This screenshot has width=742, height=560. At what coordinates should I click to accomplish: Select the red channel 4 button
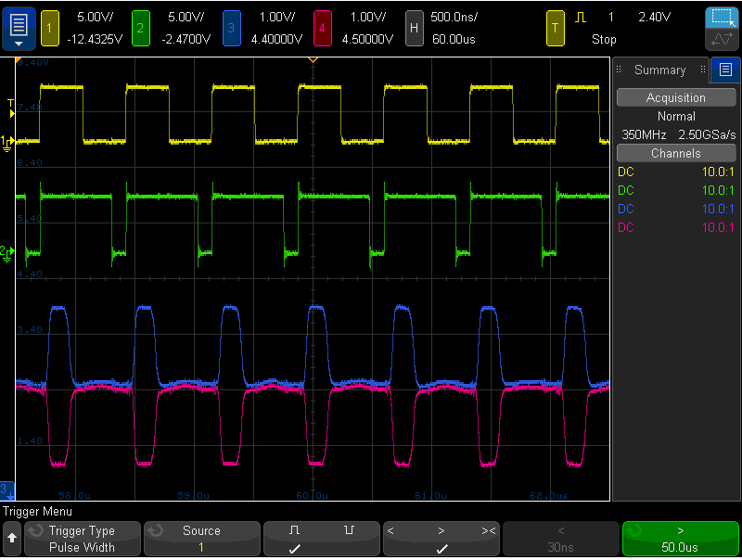[x=322, y=29]
